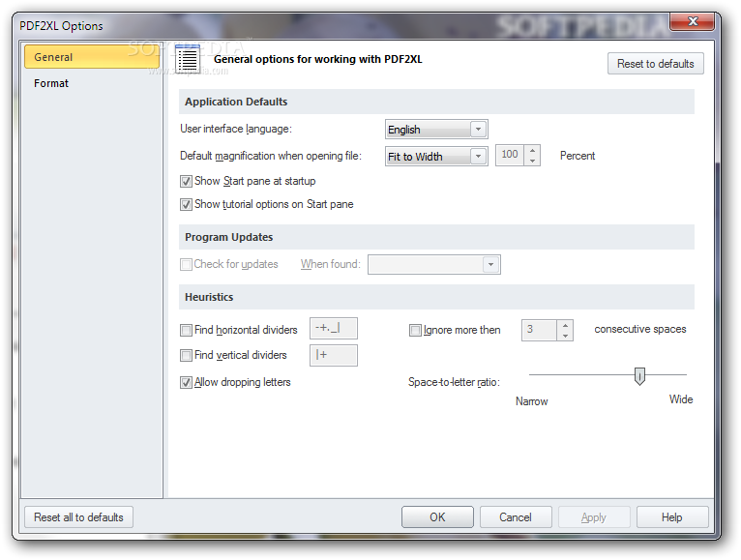Decrease consecutive spaces value with down arrow
This screenshot has width=741, height=560.
click(565, 336)
